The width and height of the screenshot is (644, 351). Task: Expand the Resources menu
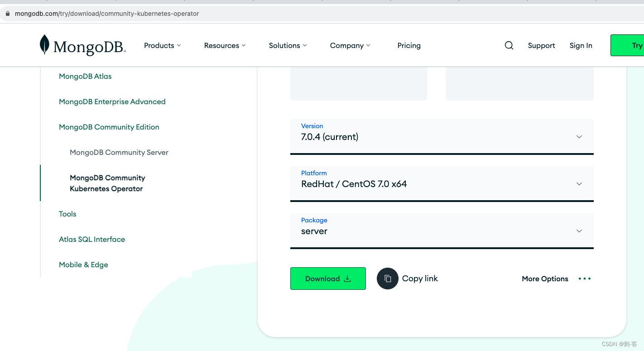coord(225,45)
